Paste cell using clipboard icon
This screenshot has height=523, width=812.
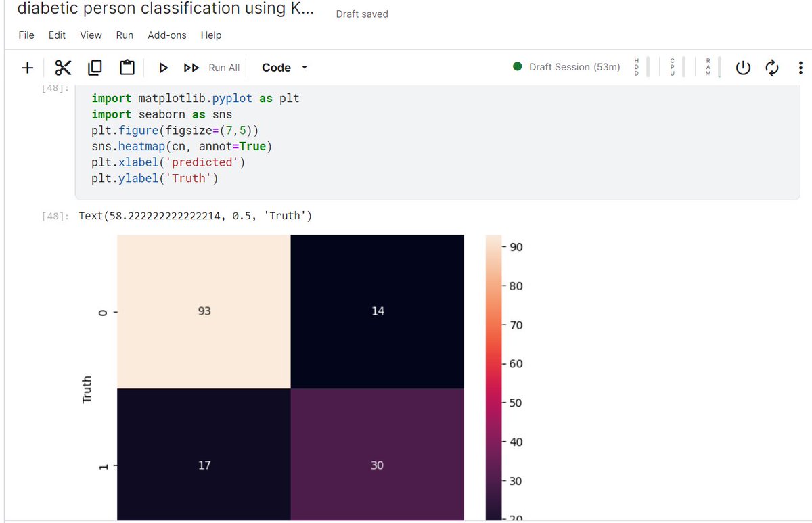[127, 68]
